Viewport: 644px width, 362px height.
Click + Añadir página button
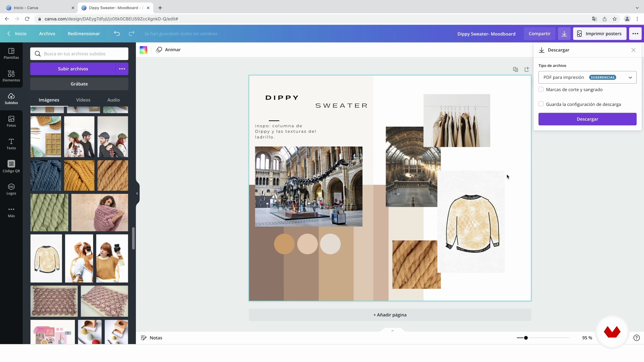(x=390, y=315)
